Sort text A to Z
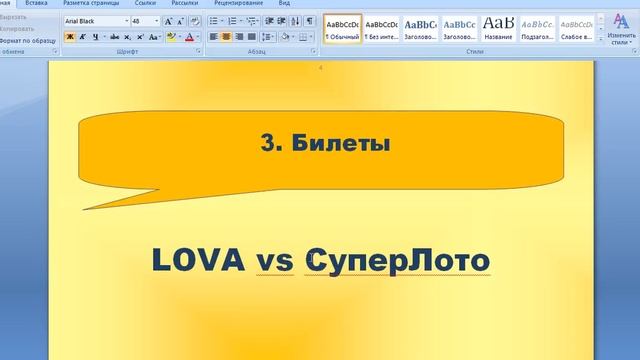640x360 pixels. click(296, 21)
